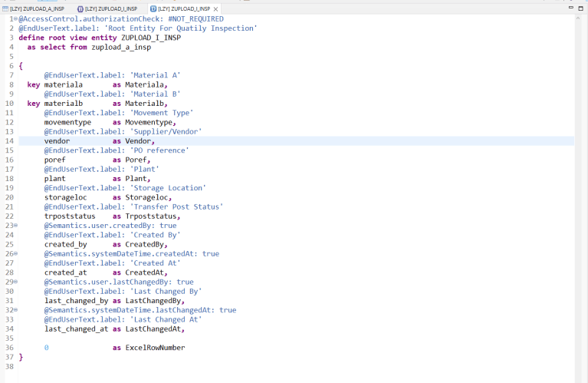Collapse the annotation fold at line 1
The width and height of the screenshot is (588, 383).
pos(15,18)
